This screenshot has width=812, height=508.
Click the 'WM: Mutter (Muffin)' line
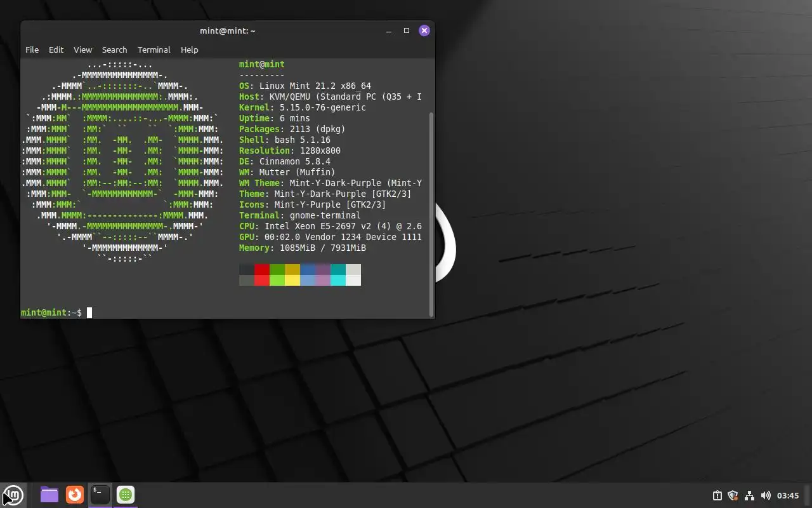pos(287,172)
